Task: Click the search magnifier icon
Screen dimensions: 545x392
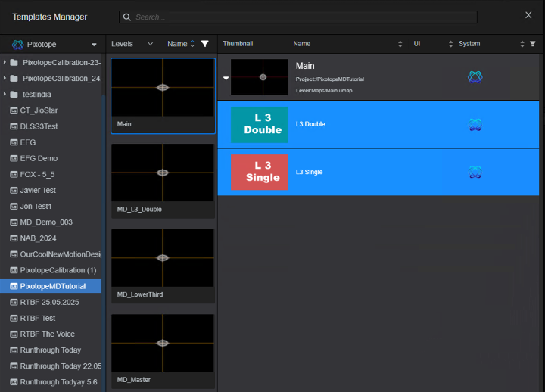Action: 127,17
